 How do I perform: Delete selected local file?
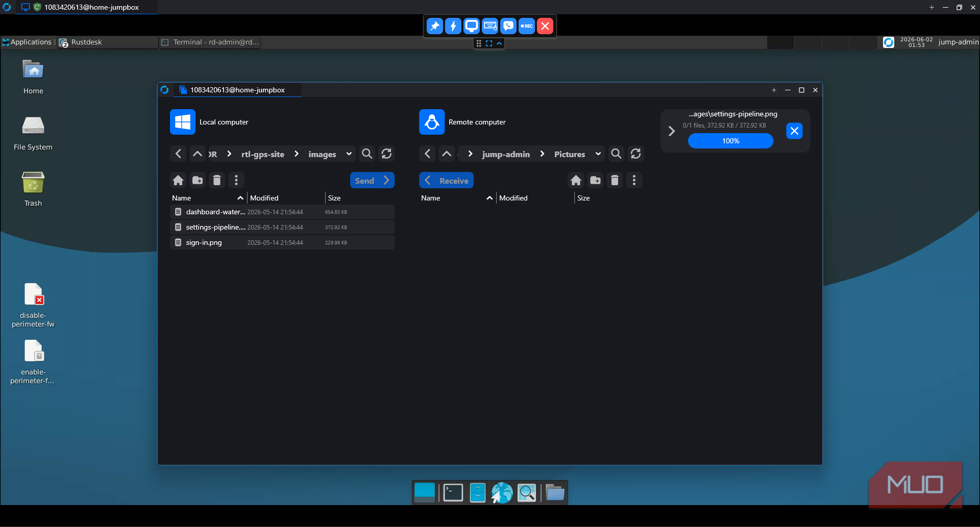tap(217, 180)
